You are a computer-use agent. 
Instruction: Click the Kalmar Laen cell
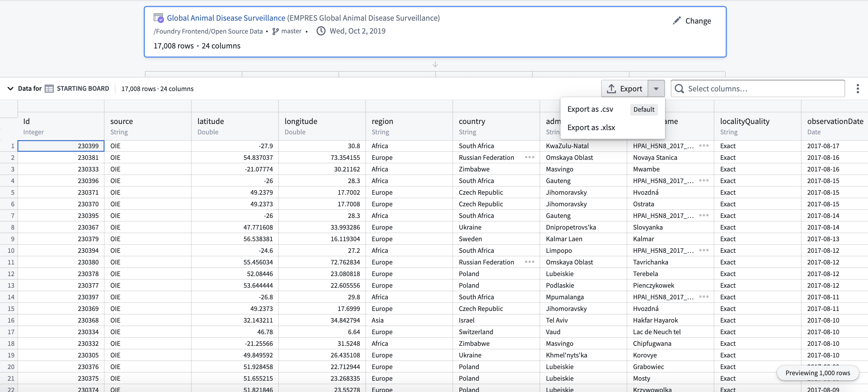583,239
